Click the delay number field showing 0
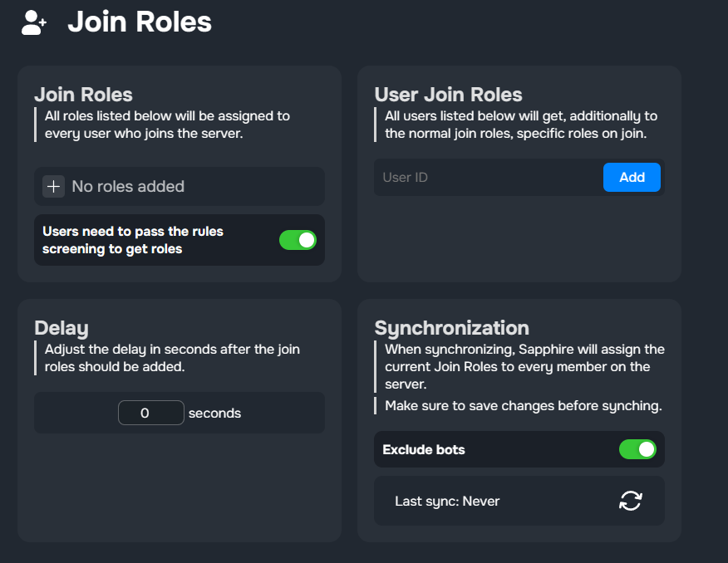The width and height of the screenshot is (728, 563). (150, 413)
